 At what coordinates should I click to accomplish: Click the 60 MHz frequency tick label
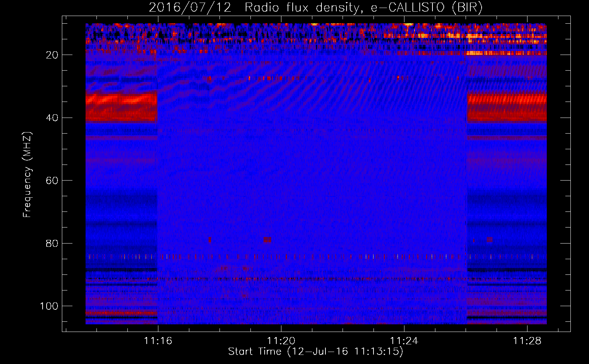point(52,181)
